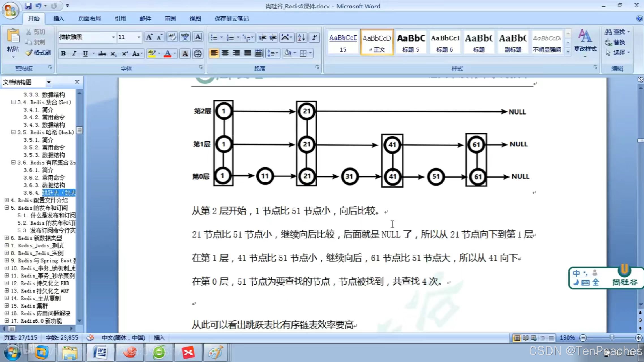Click the sort A-Z icon
644x362 pixels.
pos(301,37)
